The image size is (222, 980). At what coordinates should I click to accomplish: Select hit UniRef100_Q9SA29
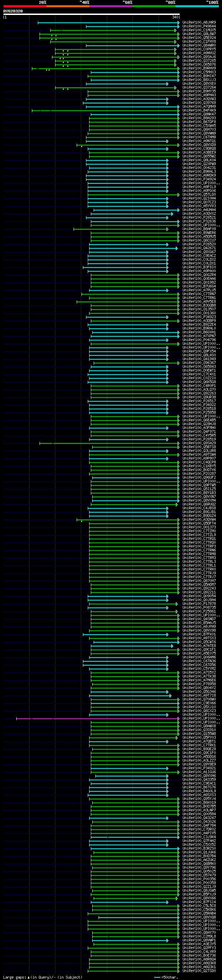click(199, 443)
